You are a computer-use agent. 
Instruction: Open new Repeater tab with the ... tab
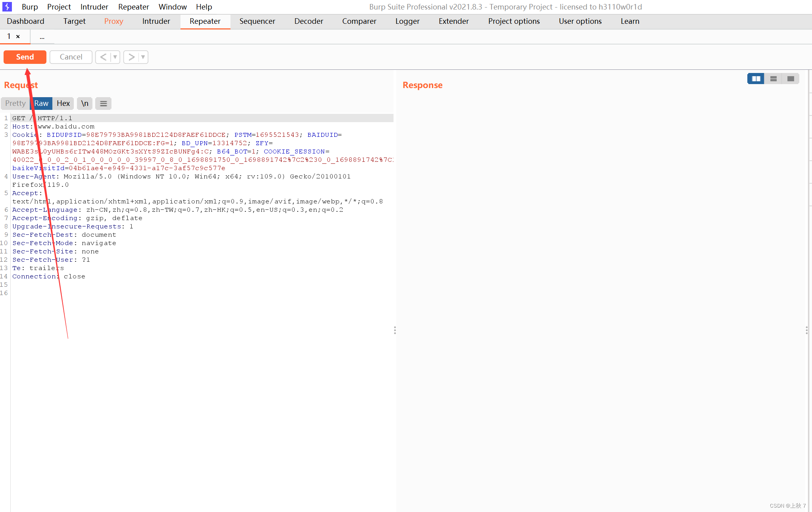pos(42,37)
